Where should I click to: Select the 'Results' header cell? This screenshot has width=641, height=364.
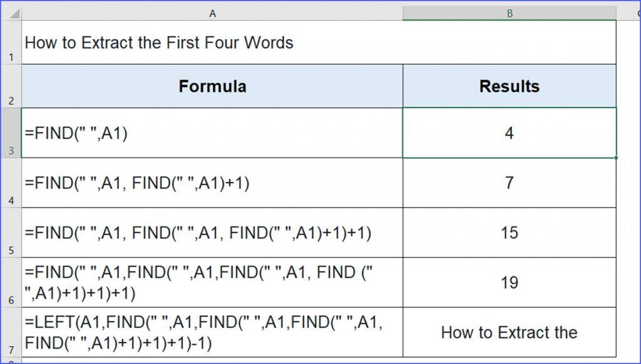coord(510,86)
